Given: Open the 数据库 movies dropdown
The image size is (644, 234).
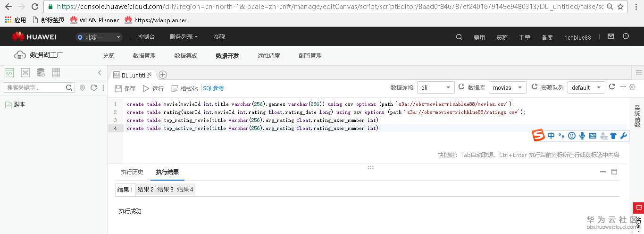Looking at the screenshot, I should (507, 87).
